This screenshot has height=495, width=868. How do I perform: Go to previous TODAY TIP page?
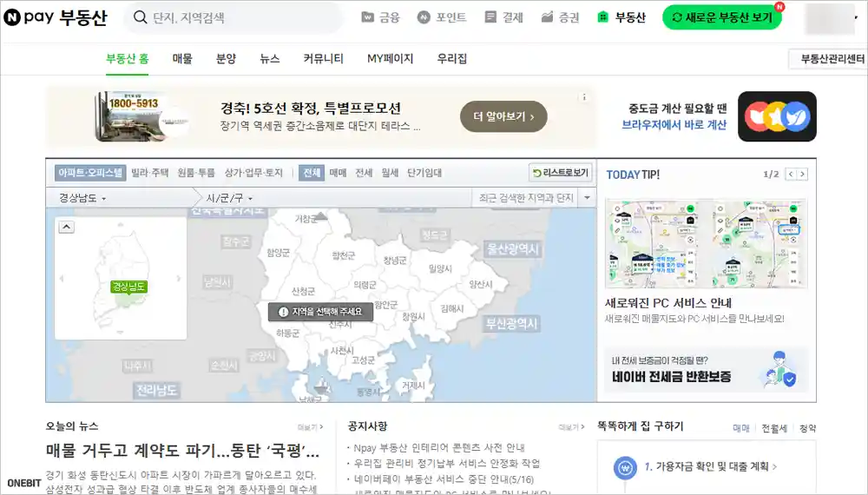(x=791, y=175)
